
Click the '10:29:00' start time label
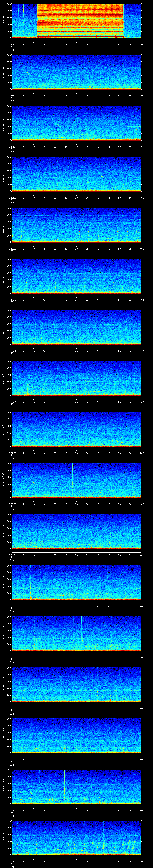pyautogui.click(x=12, y=810)
